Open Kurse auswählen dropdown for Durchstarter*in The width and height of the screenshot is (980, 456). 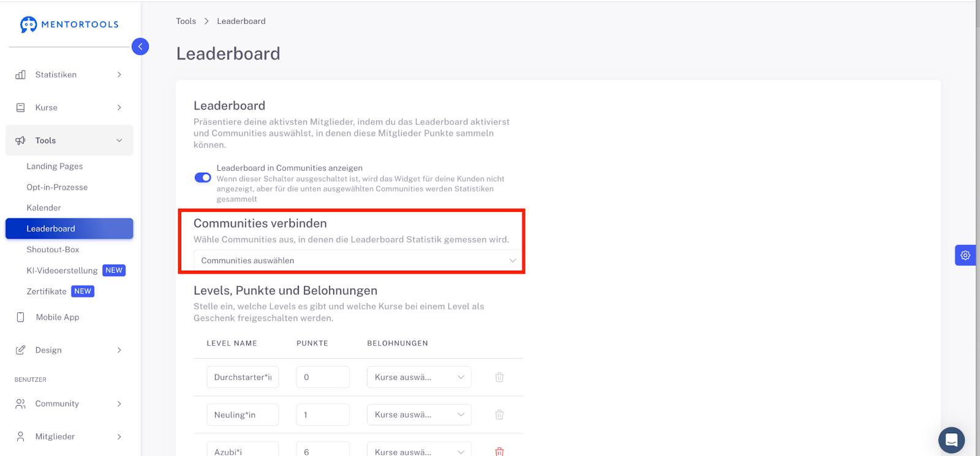pos(419,377)
